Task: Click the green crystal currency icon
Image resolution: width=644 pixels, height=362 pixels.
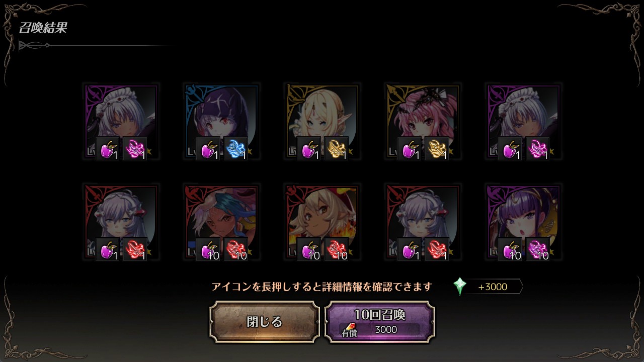Action: [460, 287]
